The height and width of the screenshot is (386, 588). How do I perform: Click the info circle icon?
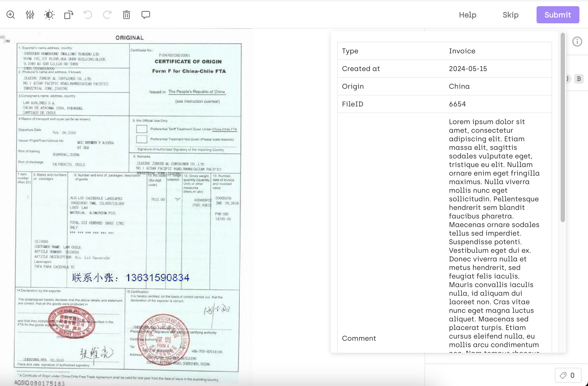coord(577,42)
